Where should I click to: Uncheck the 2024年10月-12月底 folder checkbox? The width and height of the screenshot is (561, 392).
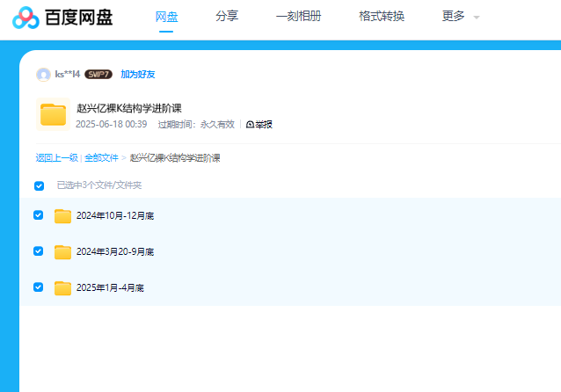coord(38,215)
